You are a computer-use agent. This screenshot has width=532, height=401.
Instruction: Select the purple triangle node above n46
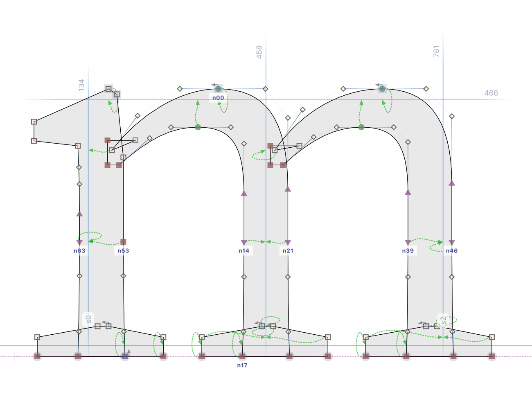452,242
